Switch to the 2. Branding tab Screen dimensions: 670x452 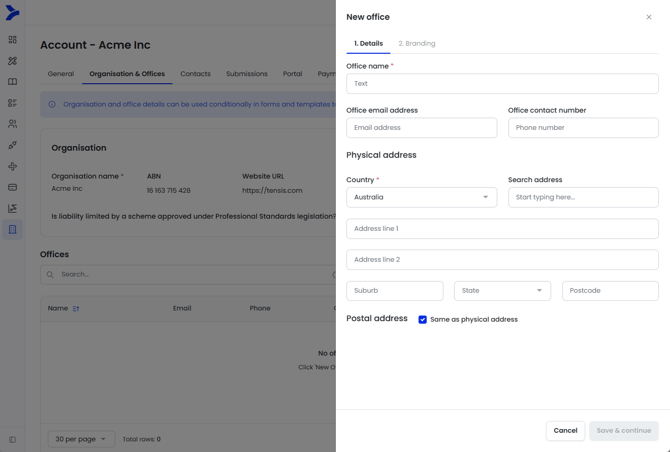416,44
